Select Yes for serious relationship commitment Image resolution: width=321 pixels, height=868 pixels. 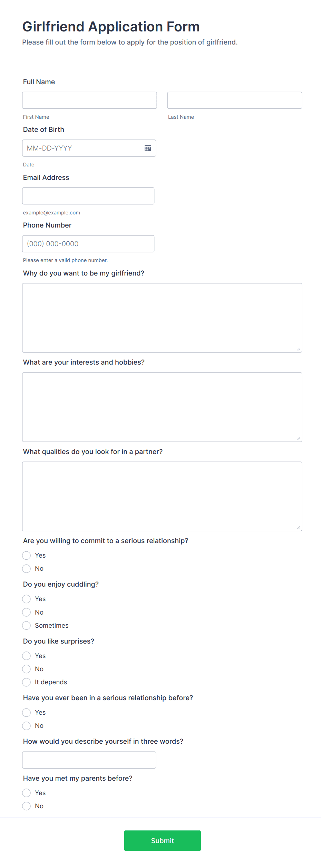tap(26, 555)
